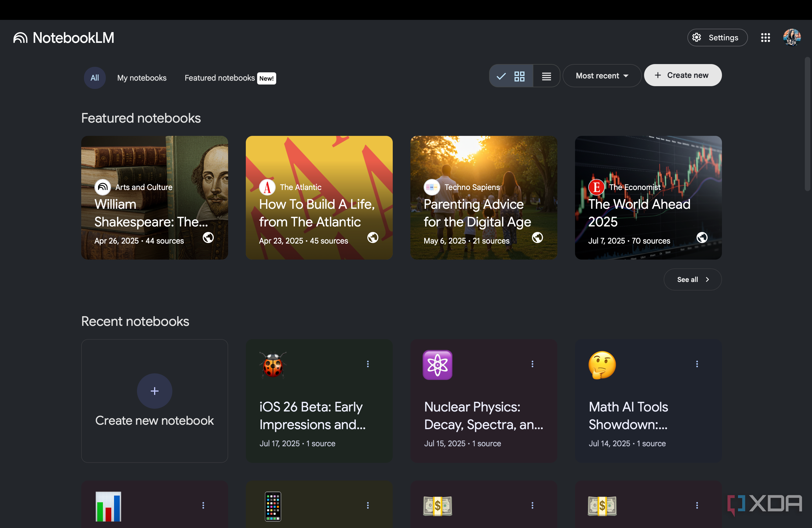This screenshot has width=812, height=528.
Task: Open options menu for iOS 26 Beta notebook
Action: 368,364
